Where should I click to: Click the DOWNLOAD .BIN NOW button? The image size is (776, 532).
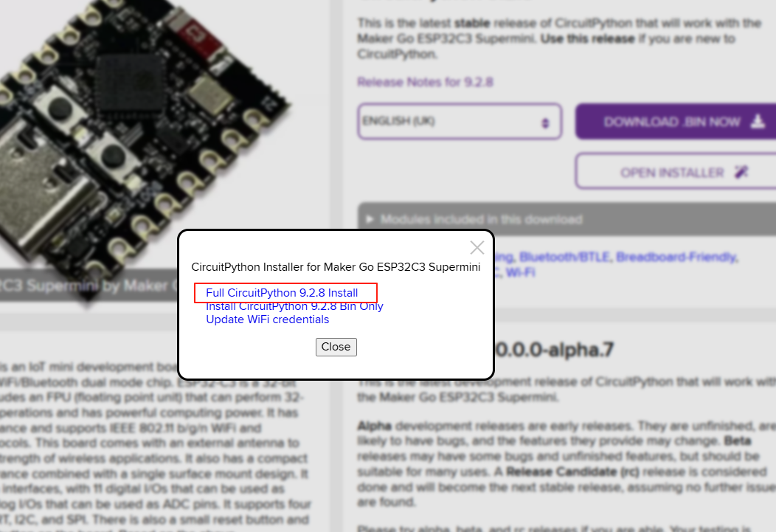676,121
